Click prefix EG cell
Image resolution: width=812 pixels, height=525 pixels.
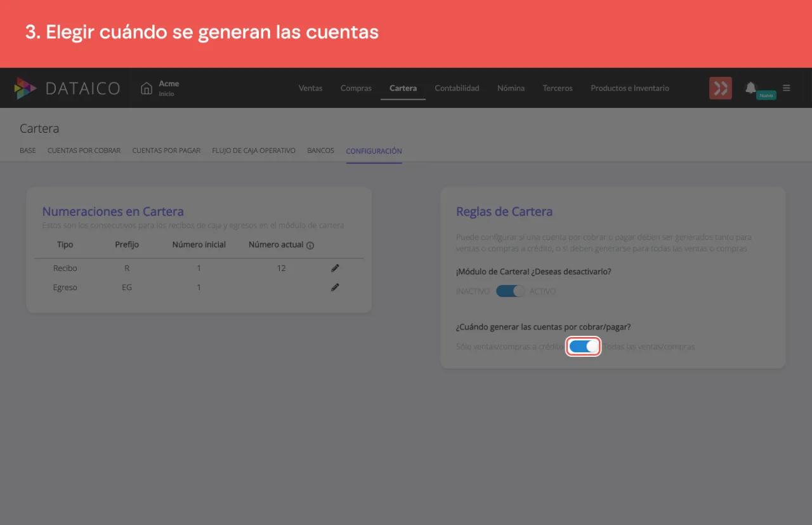pos(127,287)
